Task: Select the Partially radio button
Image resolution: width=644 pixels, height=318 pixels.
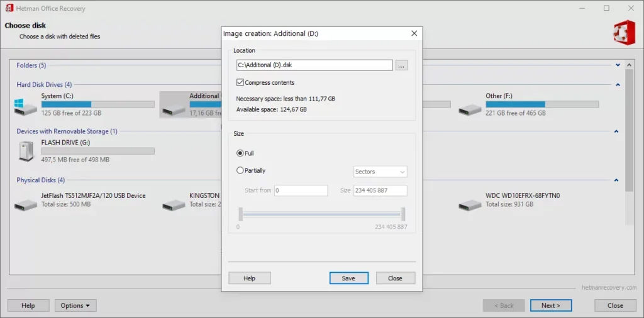Action: pos(240,170)
